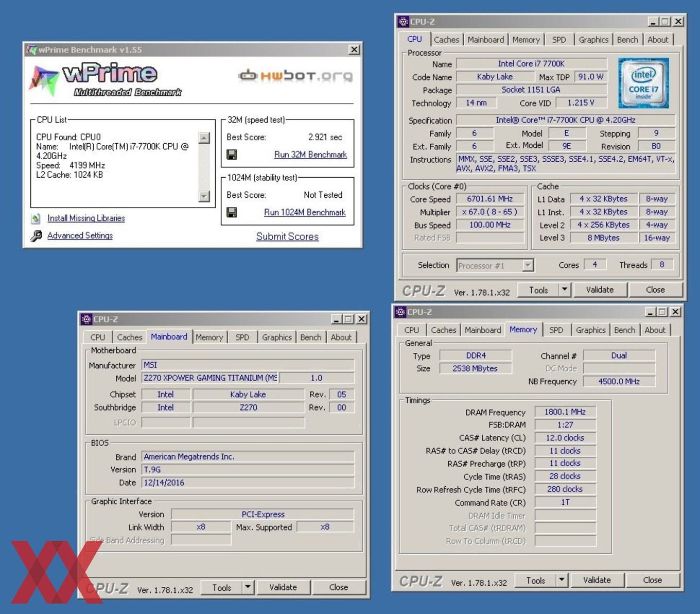Click the wPrime logo graphic

point(106,80)
